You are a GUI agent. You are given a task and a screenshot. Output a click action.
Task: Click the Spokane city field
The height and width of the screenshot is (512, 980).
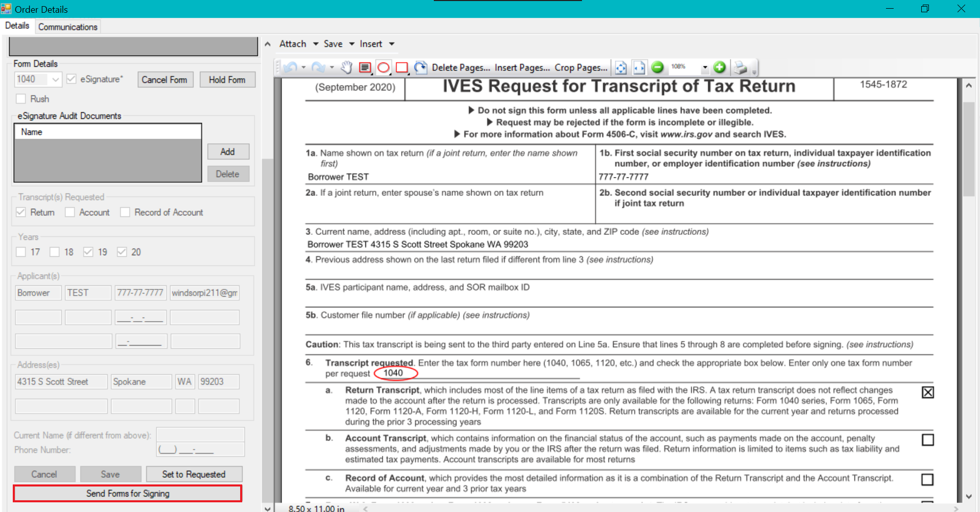[x=142, y=382]
